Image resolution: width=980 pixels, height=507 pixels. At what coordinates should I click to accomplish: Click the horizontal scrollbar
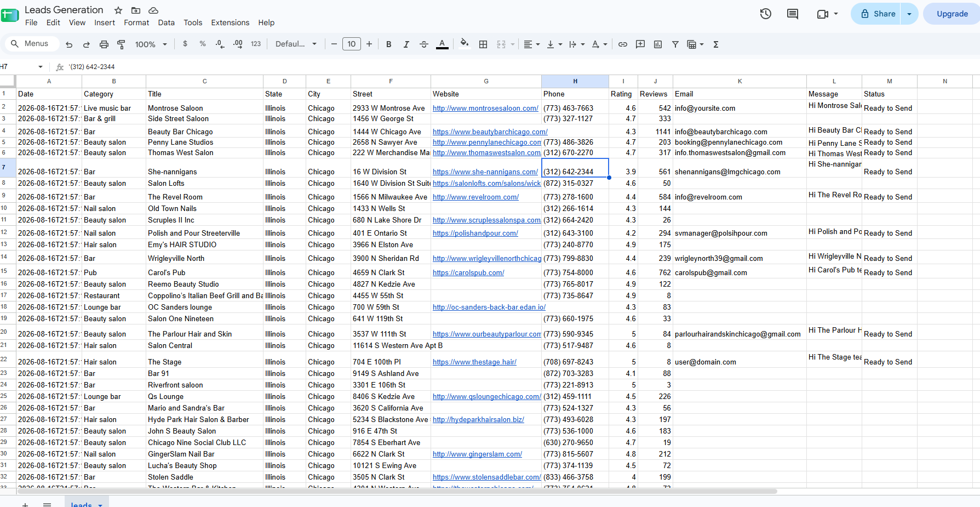coord(398,491)
